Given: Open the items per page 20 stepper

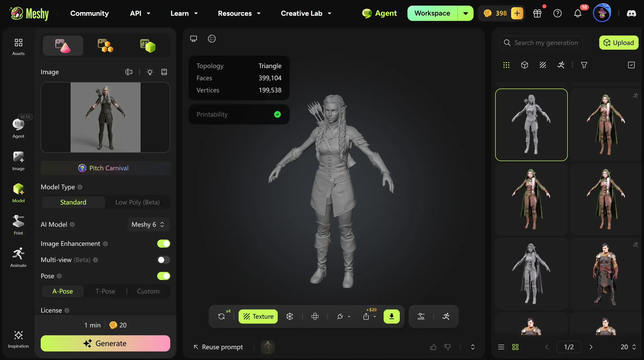Looking at the screenshot, I should tap(628, 347).
